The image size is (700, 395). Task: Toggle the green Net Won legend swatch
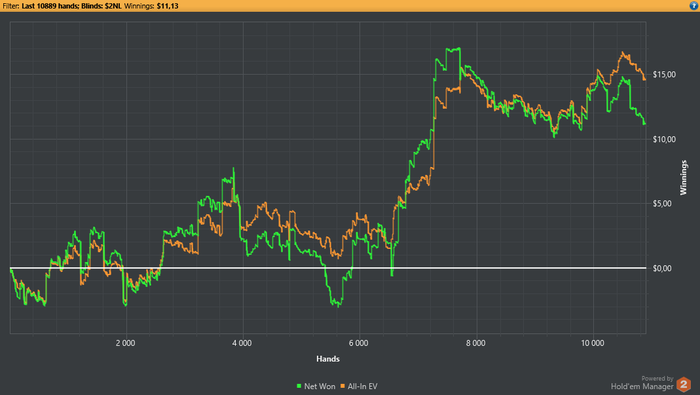click(299, 386)
